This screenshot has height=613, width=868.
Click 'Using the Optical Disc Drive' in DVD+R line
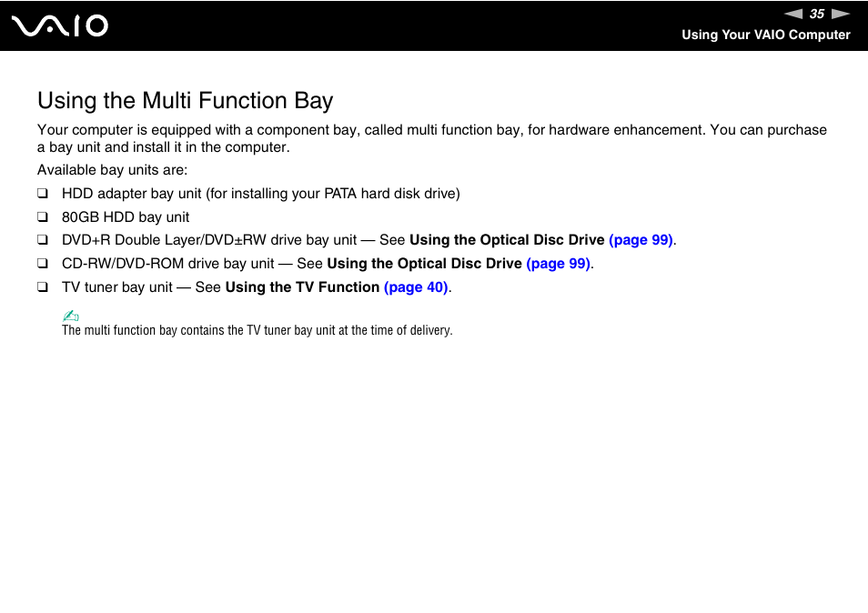tap(507, 240)
